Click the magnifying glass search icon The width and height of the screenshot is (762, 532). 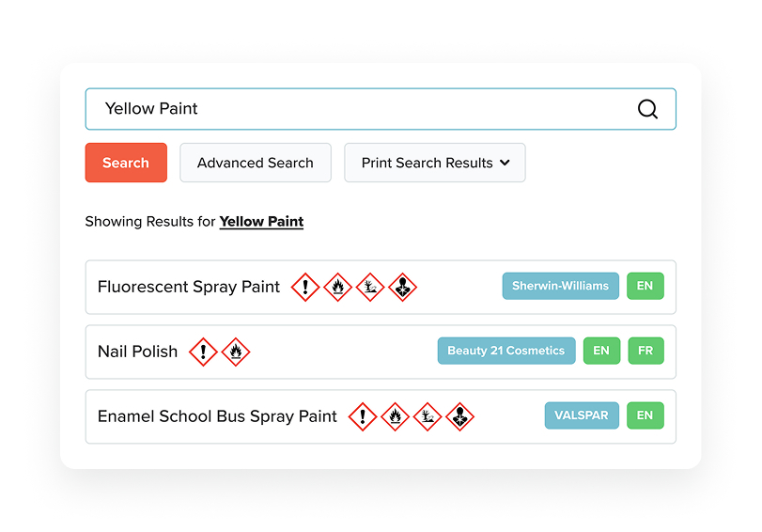(647, 109)
